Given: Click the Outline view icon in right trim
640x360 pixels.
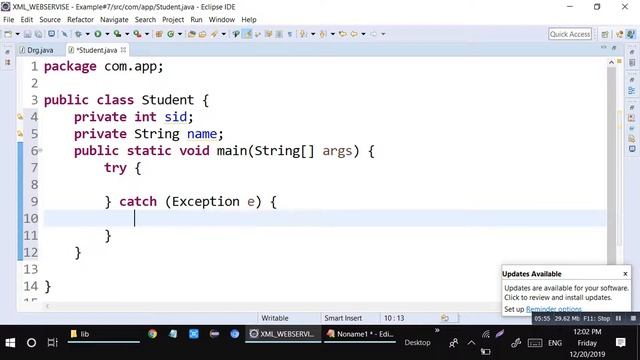Looking at the screenshot, I should [x=632, y=91].
